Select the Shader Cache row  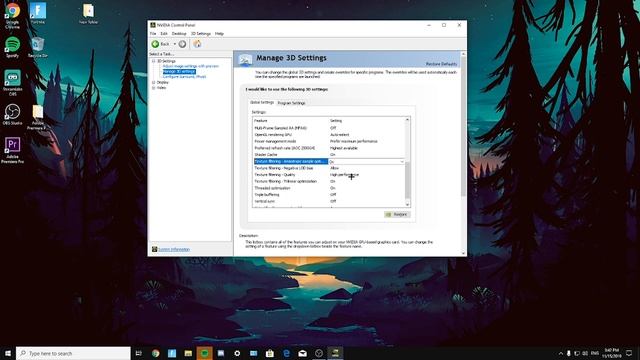click(329, 155)
